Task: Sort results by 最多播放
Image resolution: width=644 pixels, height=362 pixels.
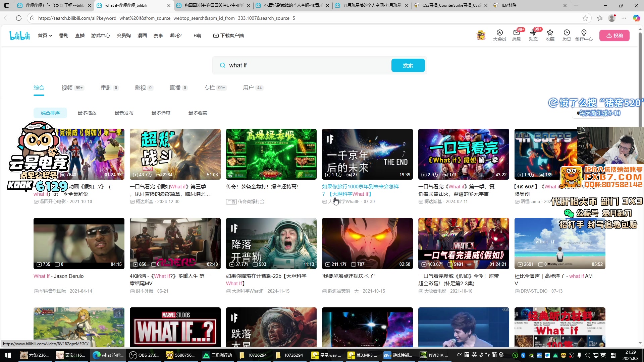Action: (87, 113)
